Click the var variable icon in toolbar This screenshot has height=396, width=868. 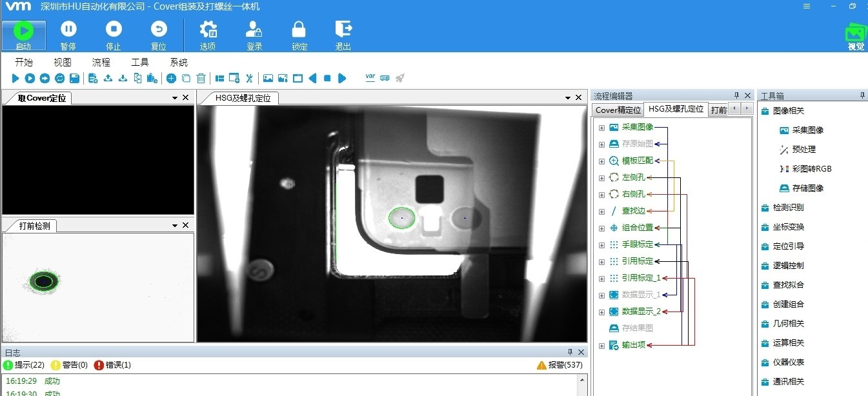pyautogui.click(x=370, y=77)
